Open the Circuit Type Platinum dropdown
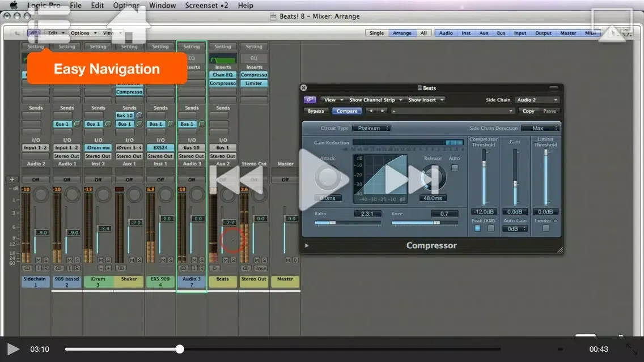Viewport: 644px width, 362px height. click(x=371, y=129)
